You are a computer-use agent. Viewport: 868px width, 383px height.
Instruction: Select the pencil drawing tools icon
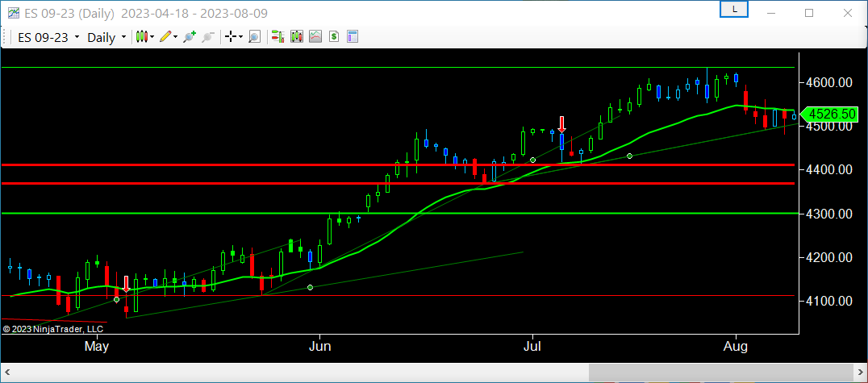click(165, 37)
